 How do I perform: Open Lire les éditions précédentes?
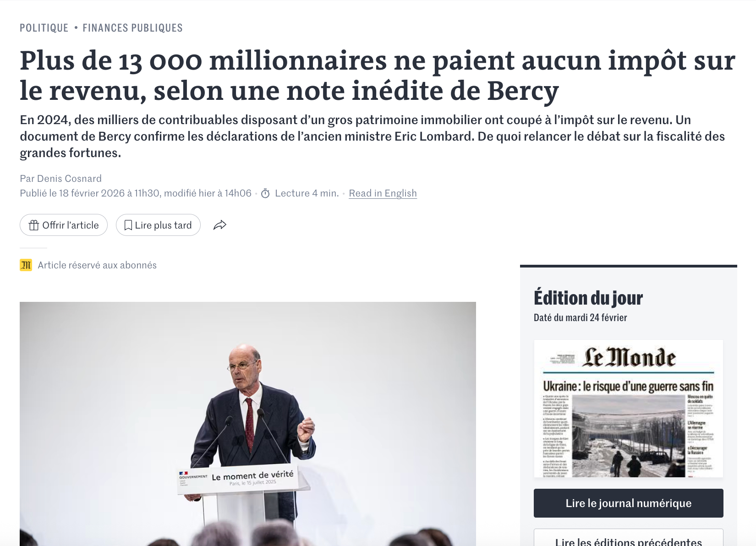628,541
